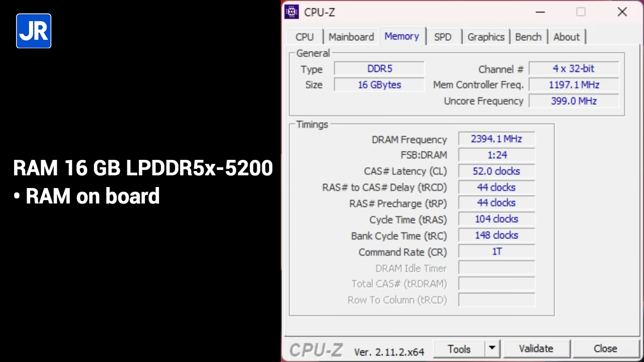
Task: Select the Uncore Frequency value field
Action: coord(573,101)
